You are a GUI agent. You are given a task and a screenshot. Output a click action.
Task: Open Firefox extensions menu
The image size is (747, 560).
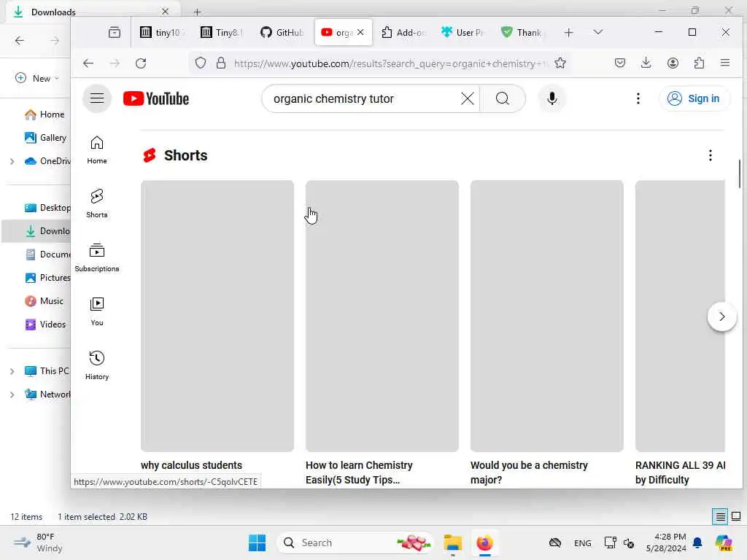(699, 63)
